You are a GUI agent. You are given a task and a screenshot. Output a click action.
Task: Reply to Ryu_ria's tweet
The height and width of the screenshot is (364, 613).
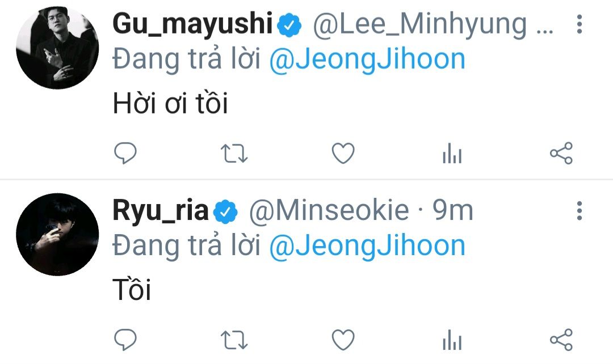click(125, 340)
